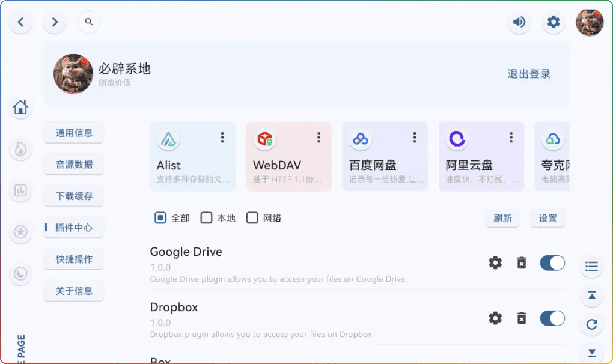
Task: Click 退出登录 to log out
Action: (528, 73)
